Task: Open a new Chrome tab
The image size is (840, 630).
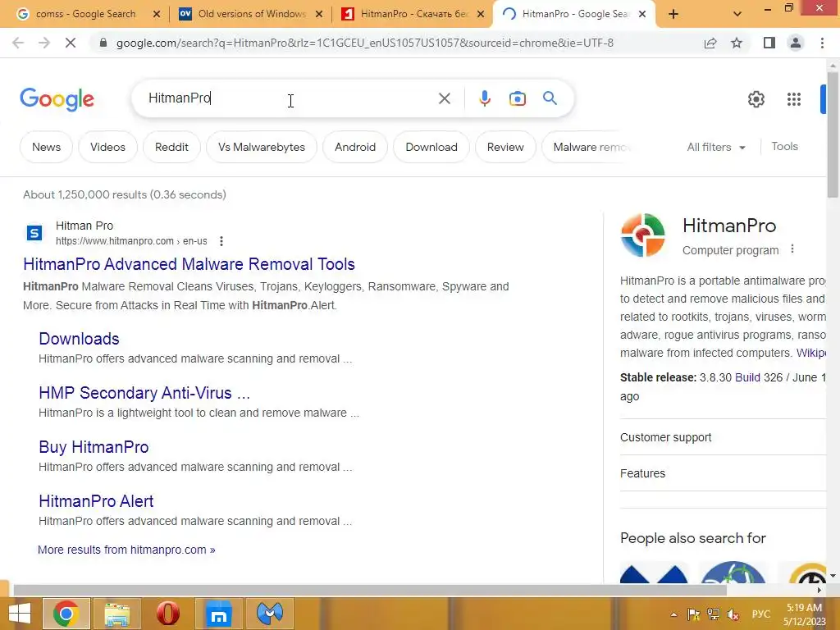Action: (673, 14)
